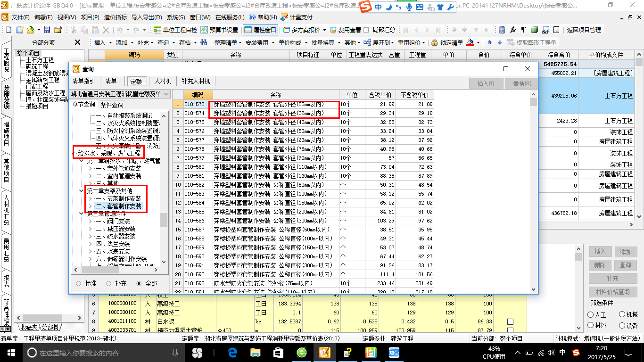Click 单位工程自检 self-check tool
644x362 pixels.
coord(175,30)
